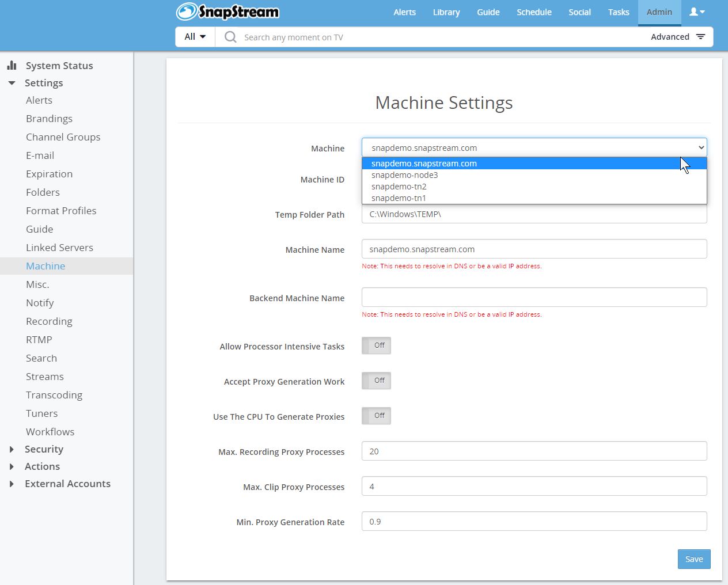Select Machine in the sidebar
728x585 pixels.
(45, 266)
